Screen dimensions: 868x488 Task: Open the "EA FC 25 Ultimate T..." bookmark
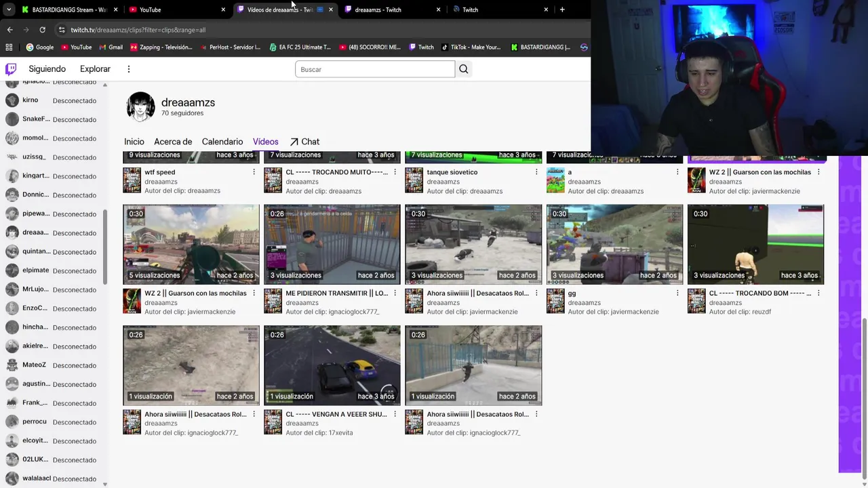[x=300, y=47]
